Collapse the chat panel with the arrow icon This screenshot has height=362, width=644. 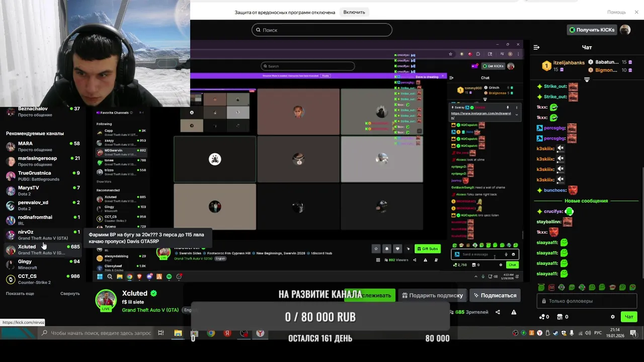pyautogui.click(x=536, y=47)
